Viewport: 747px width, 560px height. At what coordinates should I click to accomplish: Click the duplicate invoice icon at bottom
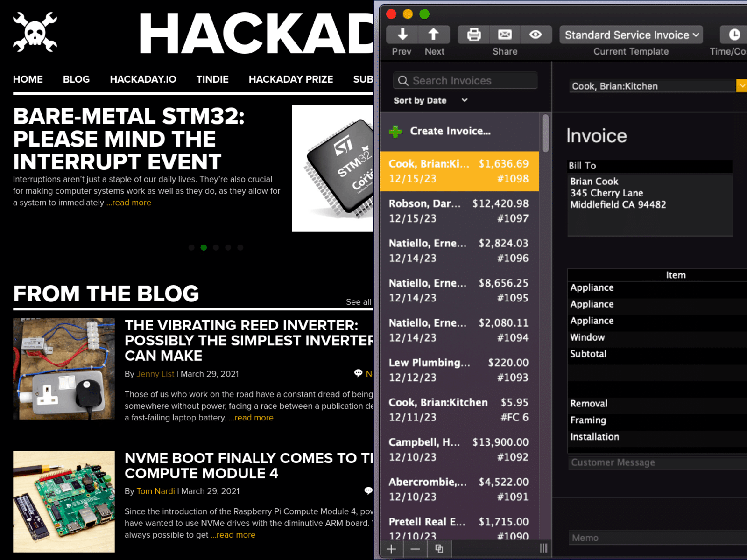pos(439,549)
